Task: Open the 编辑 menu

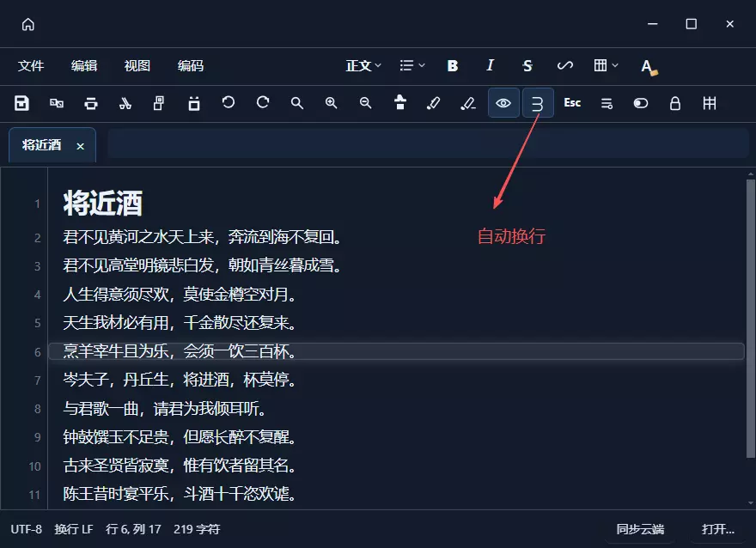Action: point(84,65)
